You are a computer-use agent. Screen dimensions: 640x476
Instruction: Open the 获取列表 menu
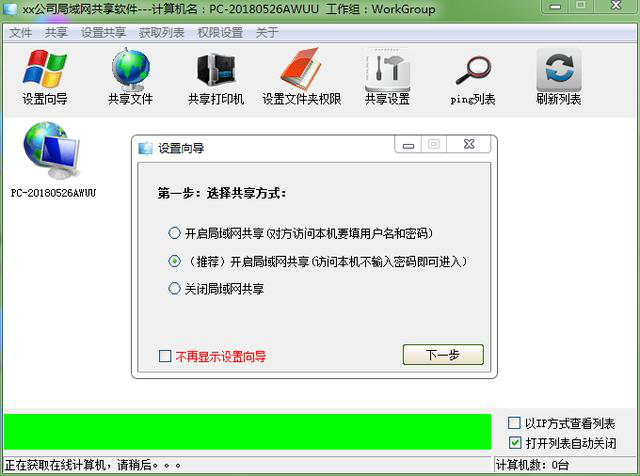162,32
